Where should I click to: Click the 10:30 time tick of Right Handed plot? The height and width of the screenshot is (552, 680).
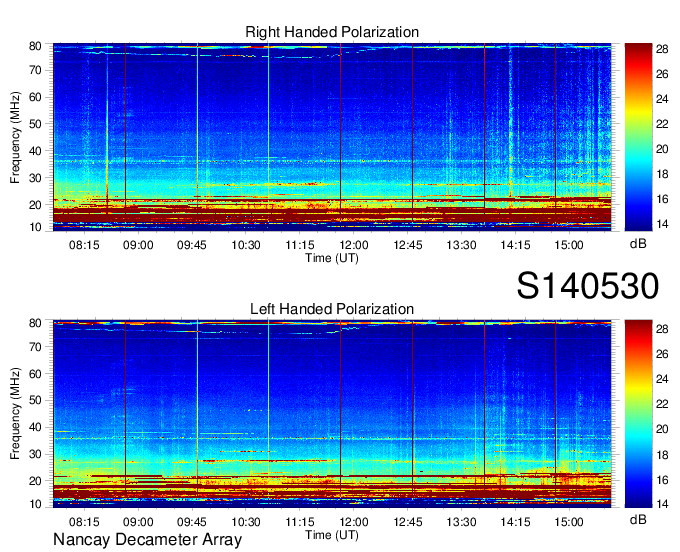click(246, 245)
